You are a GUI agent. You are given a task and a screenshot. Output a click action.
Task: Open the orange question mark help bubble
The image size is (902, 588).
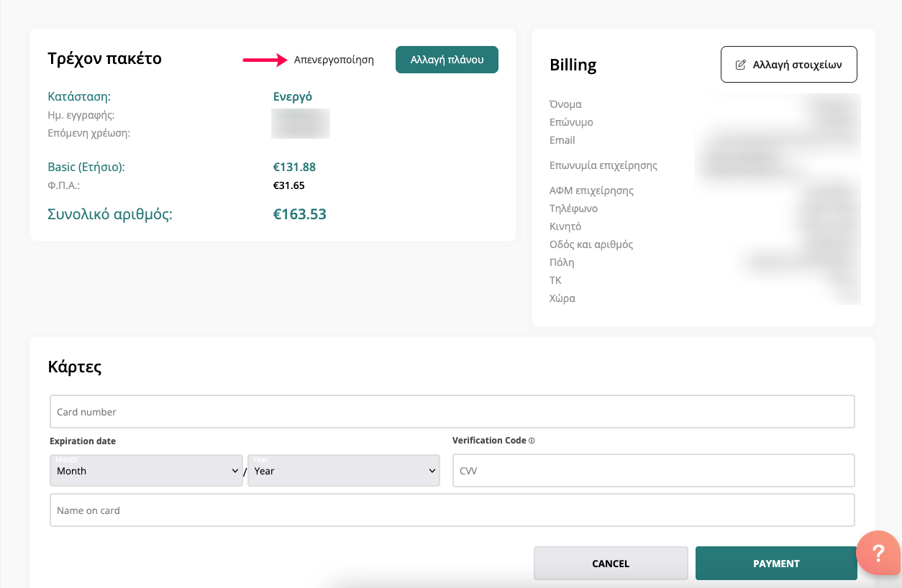pos(878,553)
